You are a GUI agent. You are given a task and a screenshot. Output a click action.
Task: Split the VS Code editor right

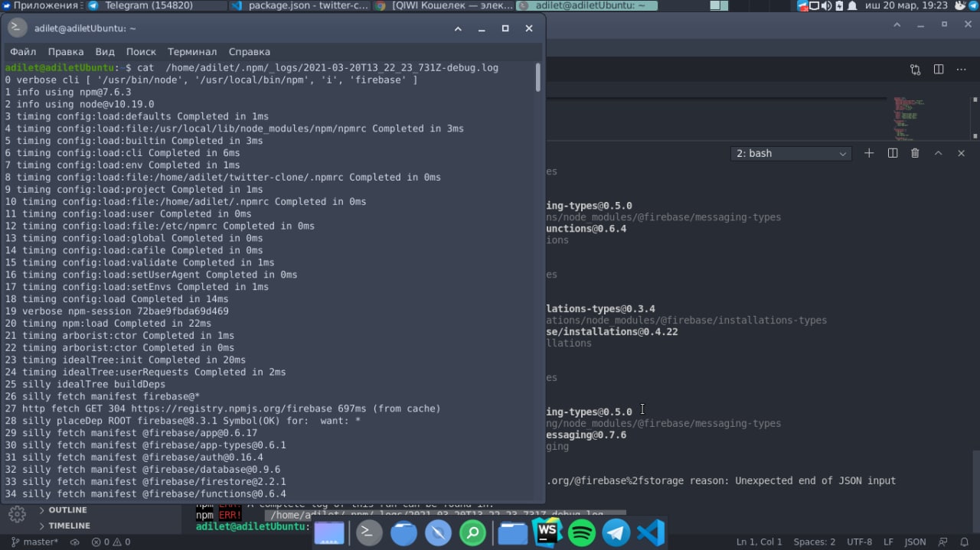[939, 70]
